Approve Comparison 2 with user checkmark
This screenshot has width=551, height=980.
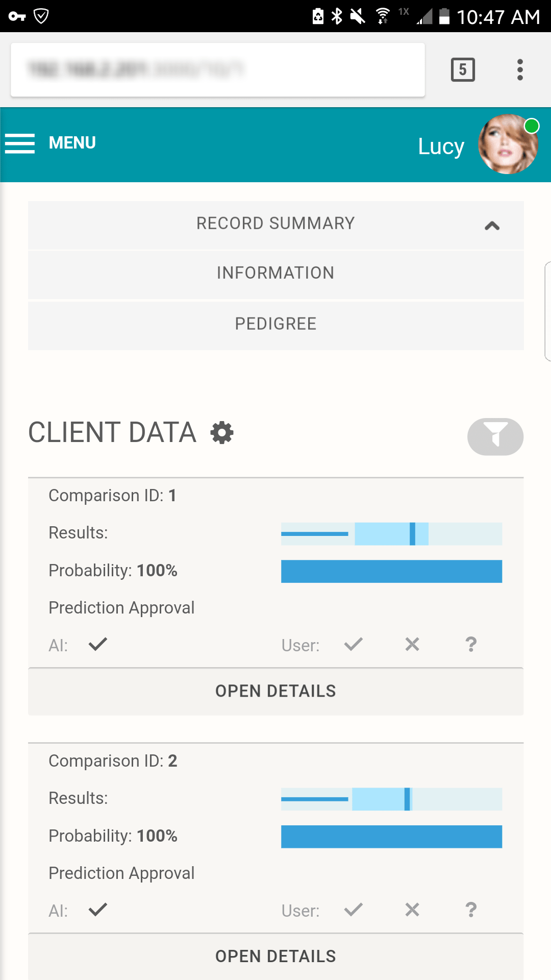coord(353,910)
